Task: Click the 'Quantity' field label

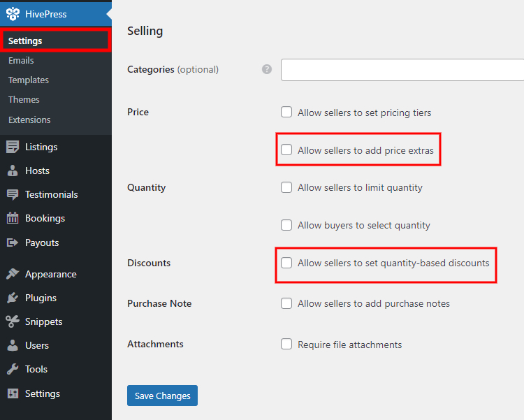Action: coord(147,187)
